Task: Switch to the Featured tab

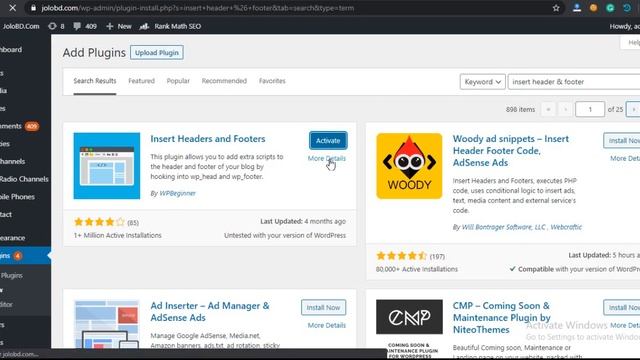Action: pos(141,81)
